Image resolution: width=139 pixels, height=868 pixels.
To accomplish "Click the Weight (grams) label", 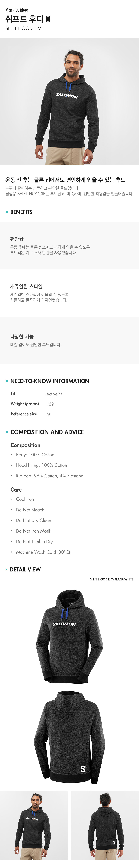I will [x=25, y=404].
